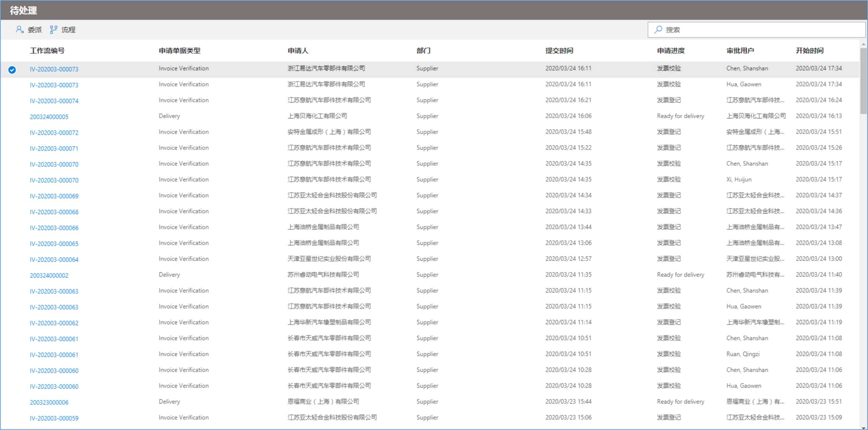Image resolution: width=868 pixels, height=430 pixels.
Task: Click the scrollbar up arrow
Action: 863,44
